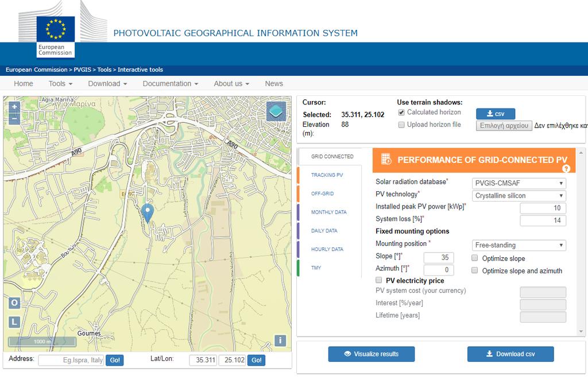Image resolution: width=588 pixels, height=383 pixels.
Task: Open the map info attribution icon
Action: (x=280, y=341)
